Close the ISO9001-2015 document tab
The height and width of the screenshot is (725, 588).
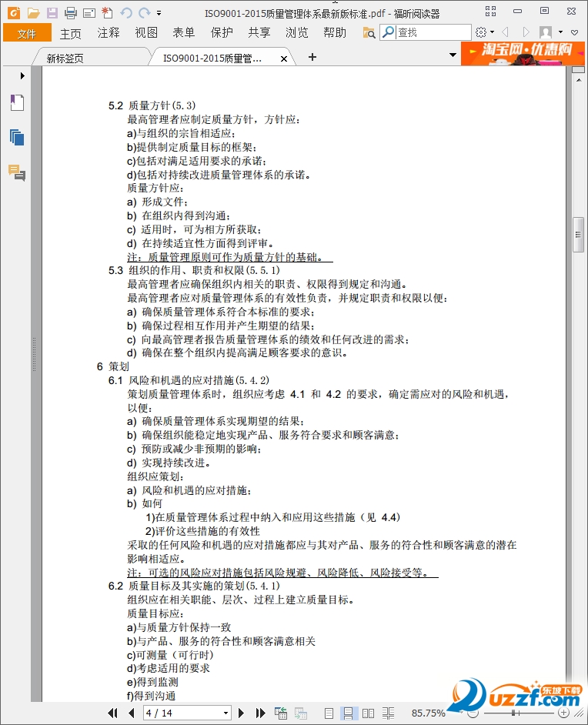pyautogui.click(x=284, y=58)
